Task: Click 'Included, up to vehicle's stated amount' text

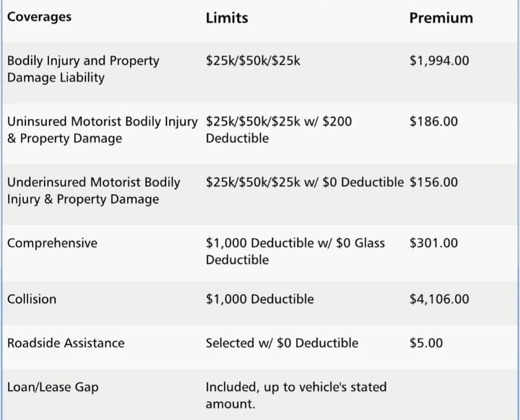Action: 296,395
